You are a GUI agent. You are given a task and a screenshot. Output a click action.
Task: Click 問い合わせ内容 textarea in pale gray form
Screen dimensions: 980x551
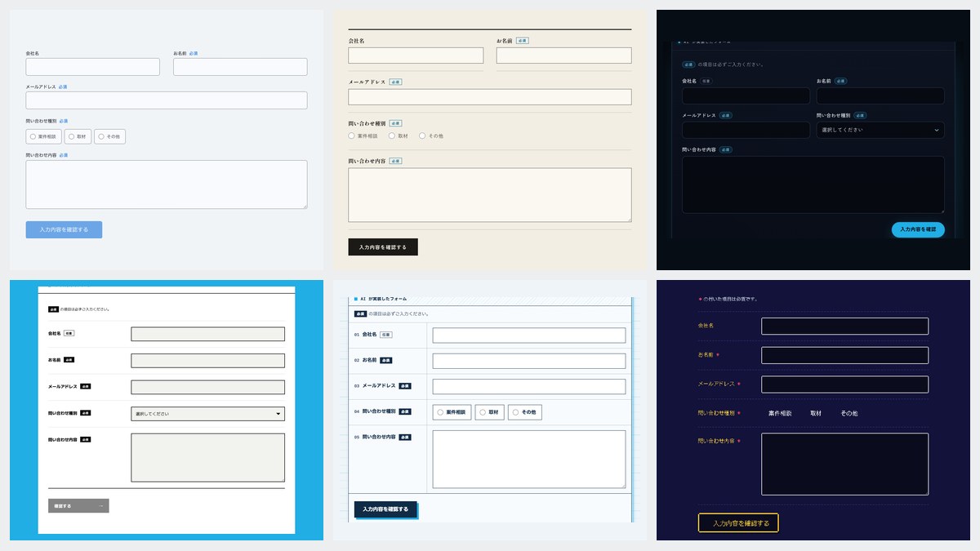coord(167,184)
